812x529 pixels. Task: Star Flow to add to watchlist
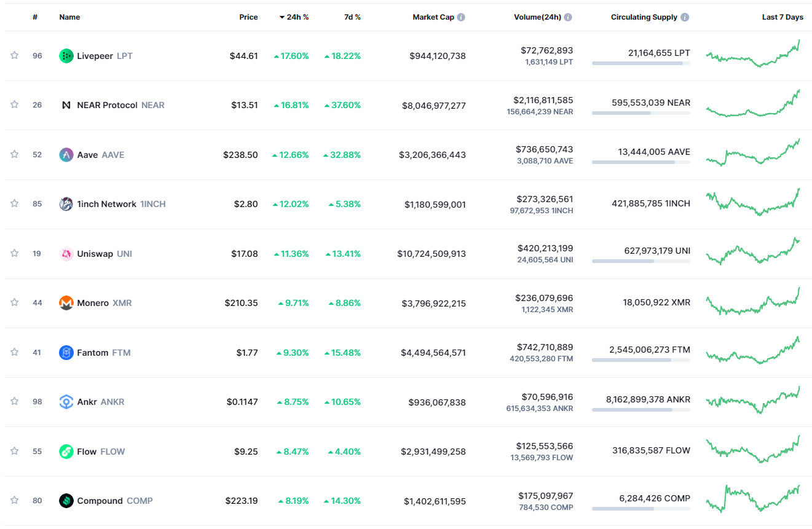14,451
